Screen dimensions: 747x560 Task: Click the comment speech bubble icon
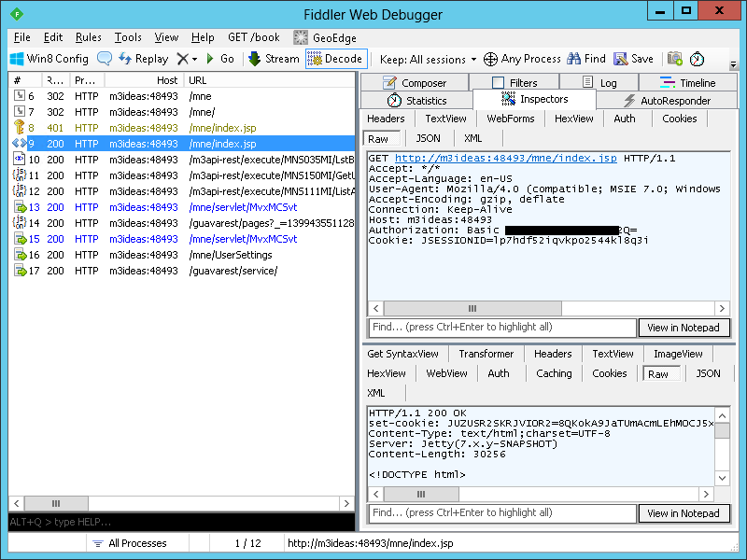pyautogui.click(x=105, y=59)
